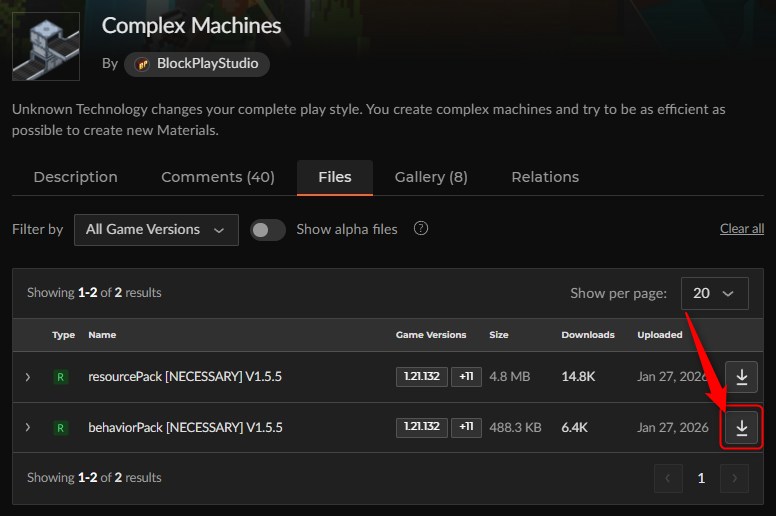
Task: Download the resourcePack V1.5.5 file
Action: point(741,377)
